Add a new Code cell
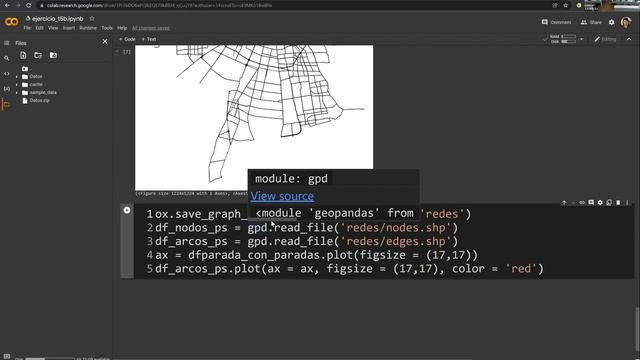The height and width of the screenshot is (360, 640). 127,39
